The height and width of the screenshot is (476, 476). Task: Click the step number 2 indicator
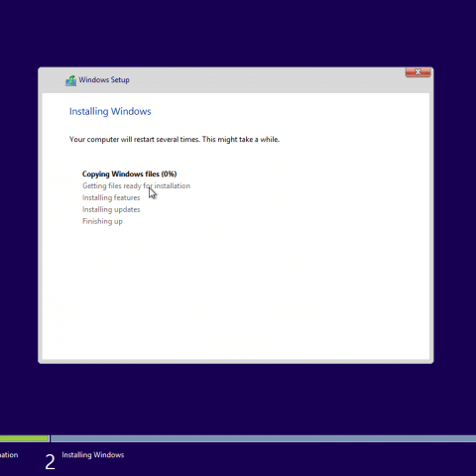[50, 462]
